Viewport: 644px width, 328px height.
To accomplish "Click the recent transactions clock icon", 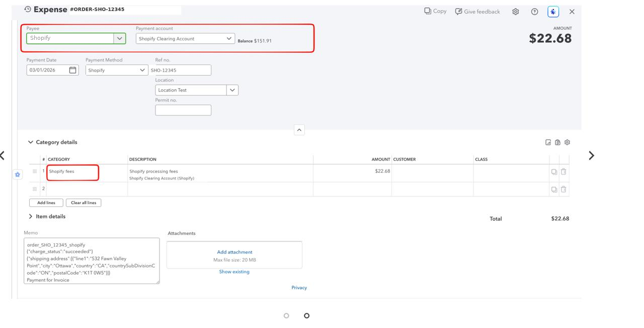I will 27,9.
